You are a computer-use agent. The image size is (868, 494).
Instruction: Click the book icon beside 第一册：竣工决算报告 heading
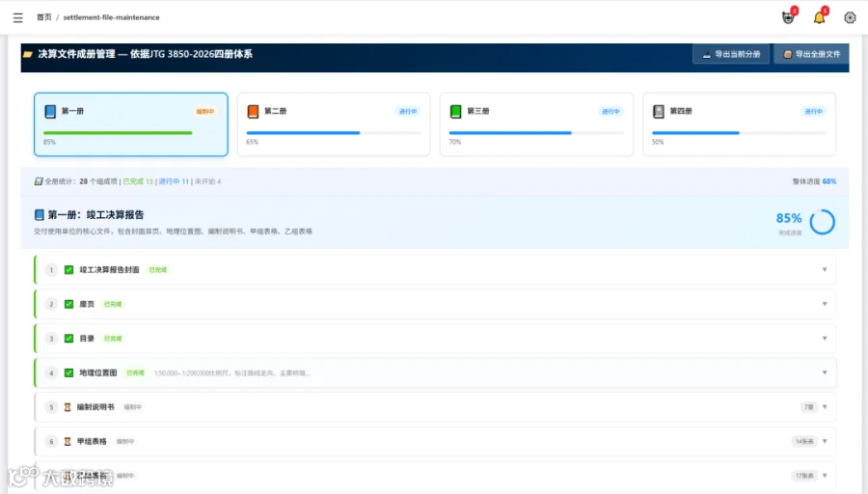(x=40, y=214)
